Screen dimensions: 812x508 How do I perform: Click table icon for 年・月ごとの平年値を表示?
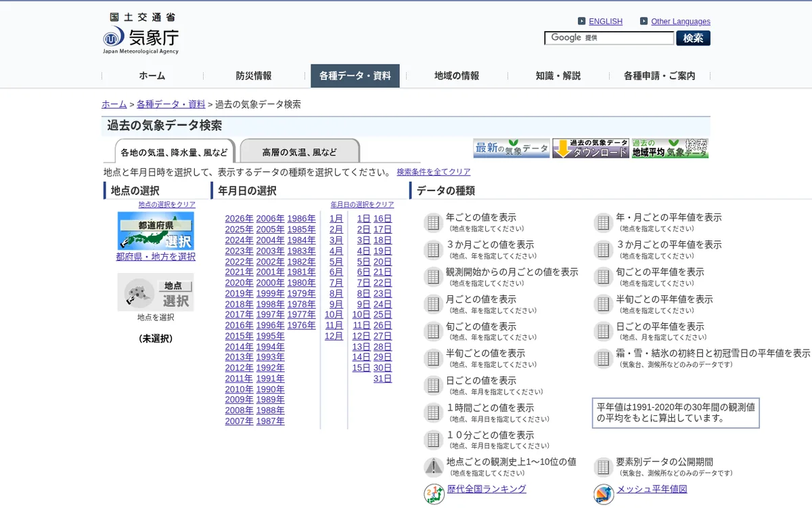click(603, 222)
